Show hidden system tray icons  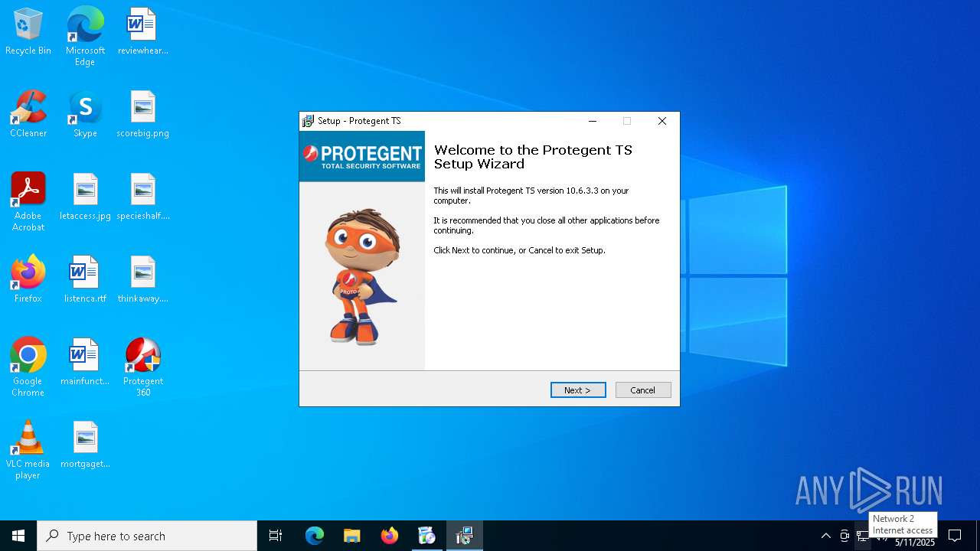tap(825, 536)
